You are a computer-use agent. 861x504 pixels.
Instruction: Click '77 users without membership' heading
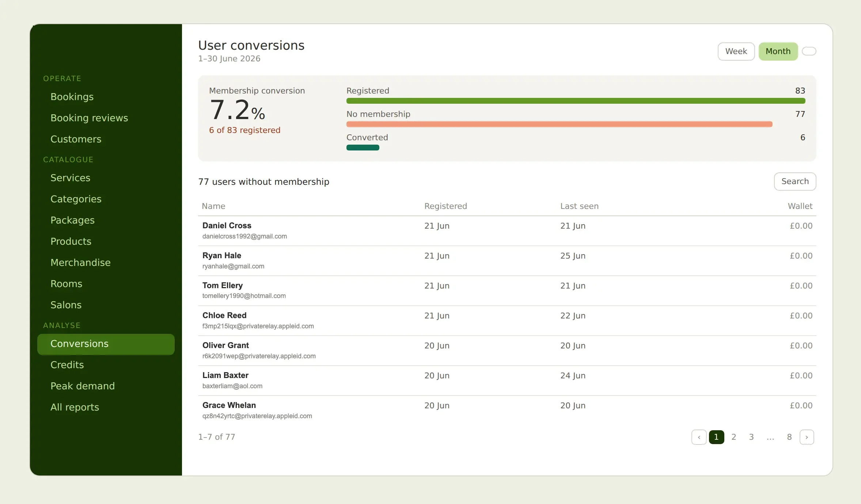263,182
